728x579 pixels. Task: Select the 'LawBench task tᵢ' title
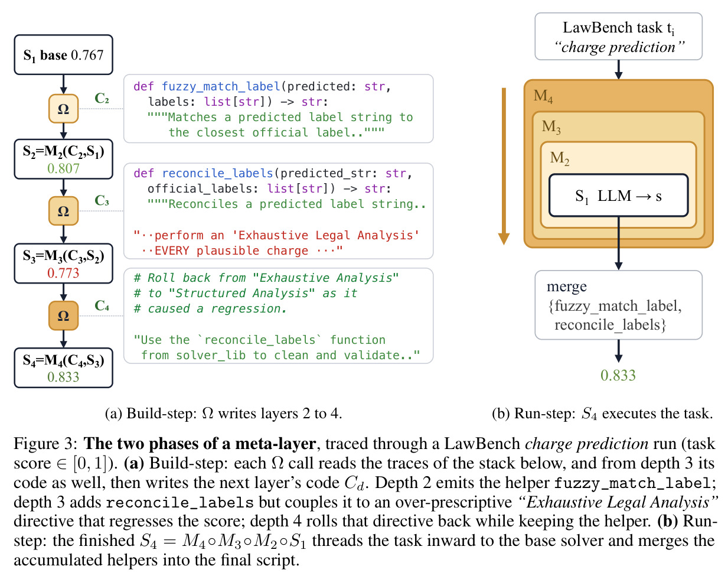618,28
